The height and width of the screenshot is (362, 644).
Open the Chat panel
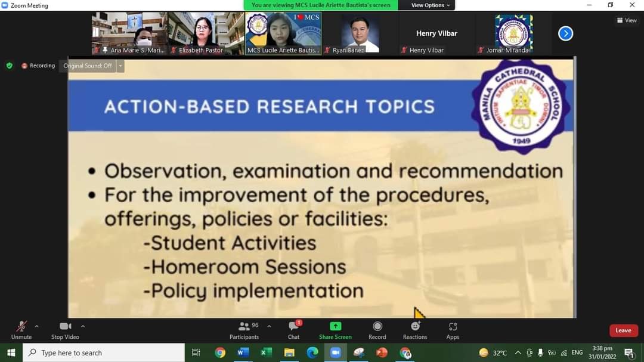coord(293,327)
